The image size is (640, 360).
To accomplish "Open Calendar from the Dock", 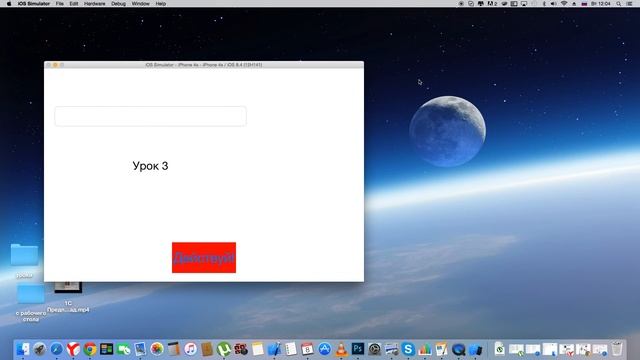I will [x=307, y=349].
